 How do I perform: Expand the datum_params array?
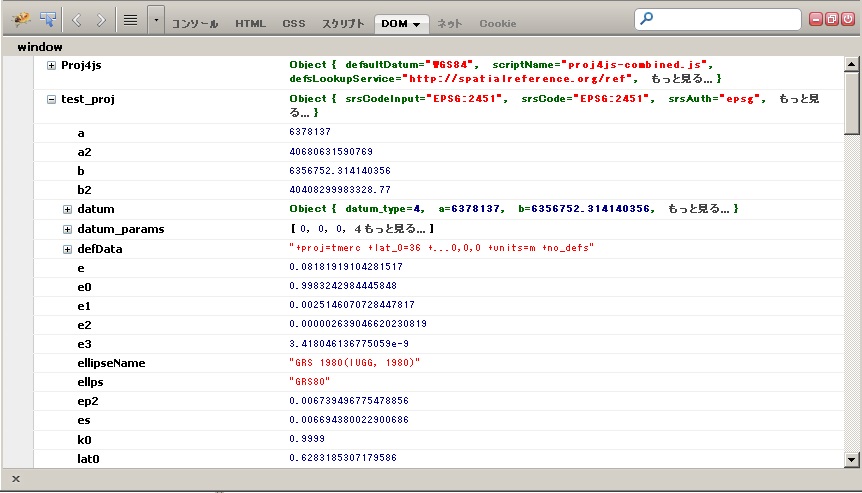point(68,229)
